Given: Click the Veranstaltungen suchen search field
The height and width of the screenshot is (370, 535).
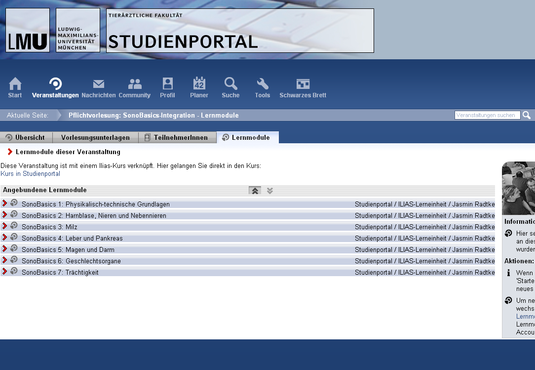Looking at the screenshot, I should point(487,115).
